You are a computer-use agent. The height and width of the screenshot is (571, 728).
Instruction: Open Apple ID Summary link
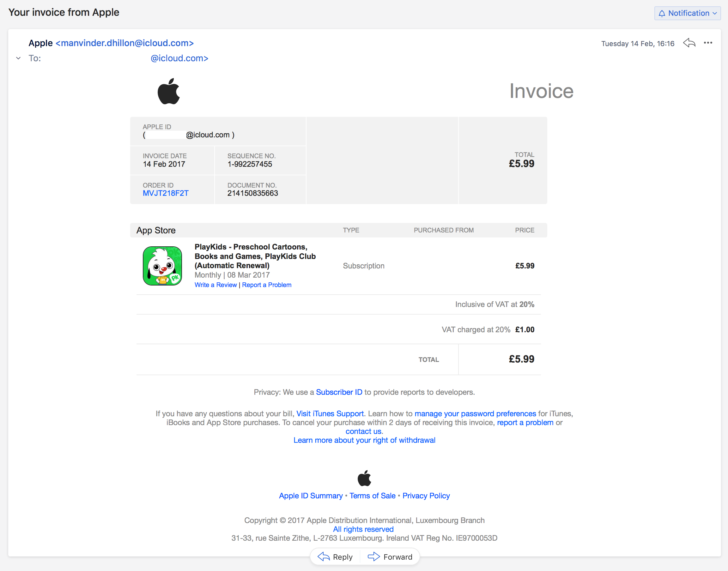coord(311,496)
